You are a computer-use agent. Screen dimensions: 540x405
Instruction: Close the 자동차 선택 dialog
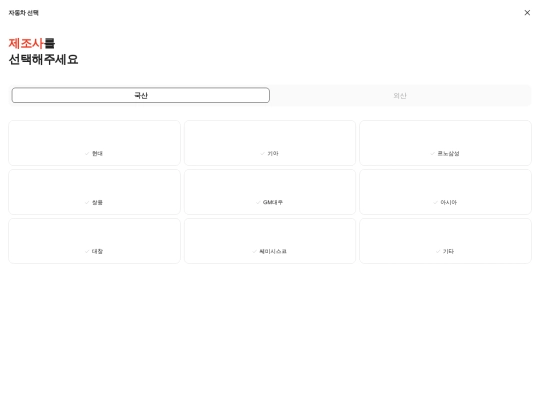[x=527, y=13]
